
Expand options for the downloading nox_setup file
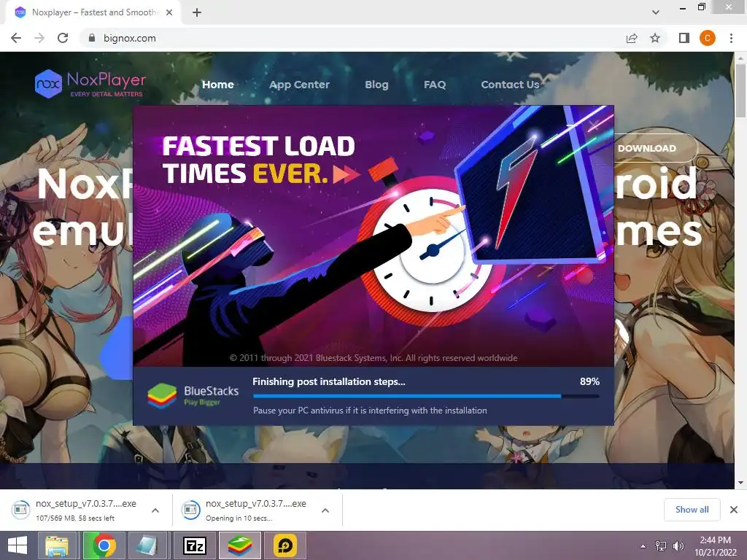[155, 510]
